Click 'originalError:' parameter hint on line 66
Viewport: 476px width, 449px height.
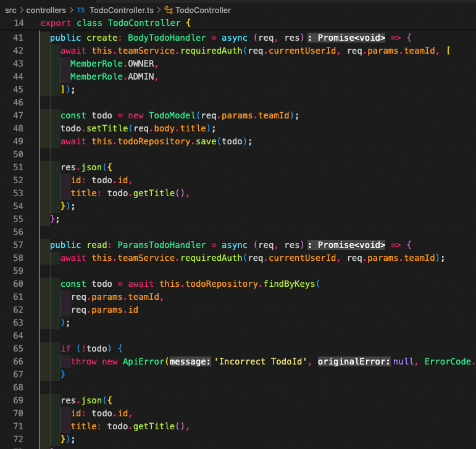tap(354, 361)
